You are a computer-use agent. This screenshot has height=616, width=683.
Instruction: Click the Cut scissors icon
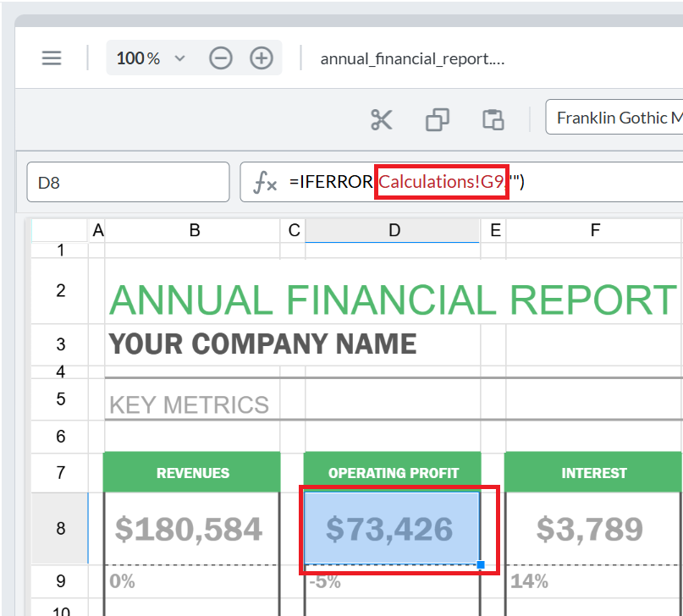[x=382, y=119]
